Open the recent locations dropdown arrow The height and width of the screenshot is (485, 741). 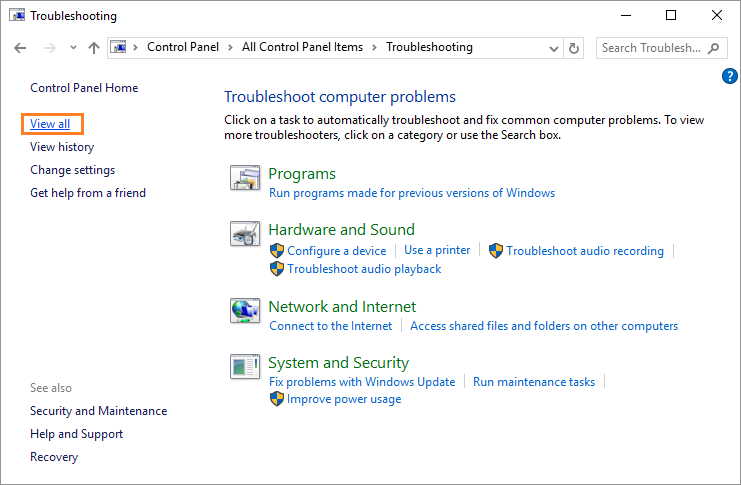73,48
